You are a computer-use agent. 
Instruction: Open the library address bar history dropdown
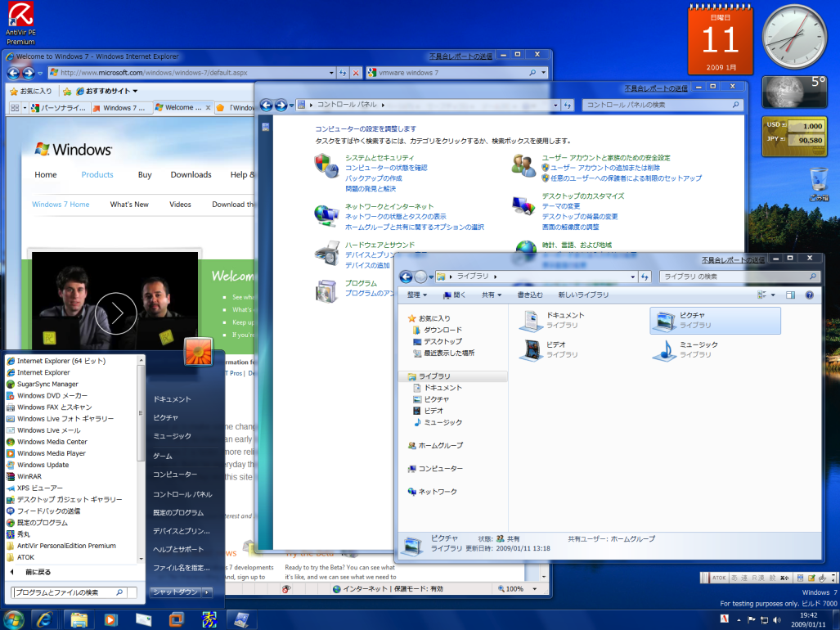[633, 277]
